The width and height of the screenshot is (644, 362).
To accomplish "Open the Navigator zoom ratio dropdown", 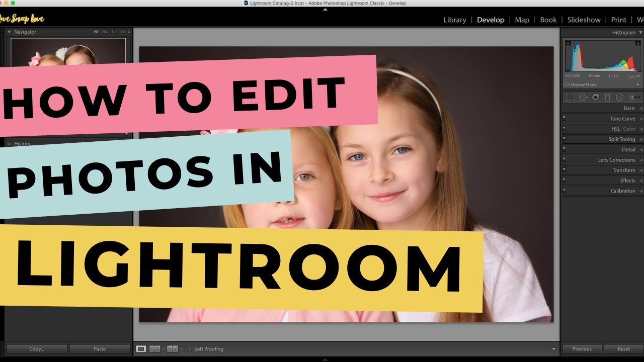I will 129,32.
